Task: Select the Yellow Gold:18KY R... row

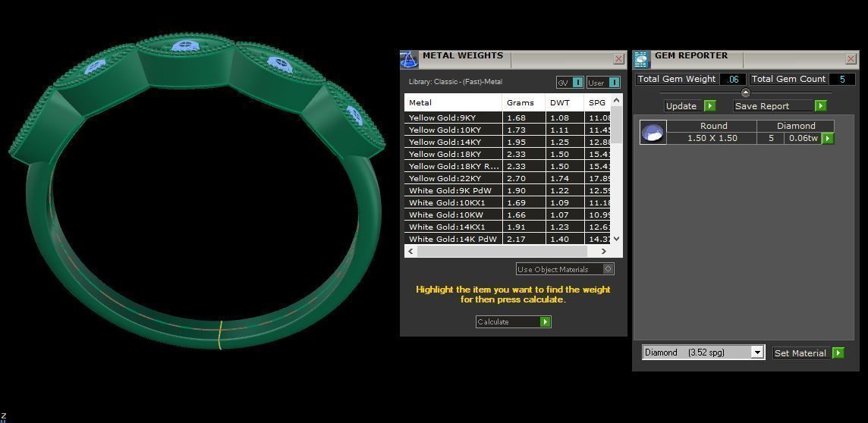Action: click(508, 167)
